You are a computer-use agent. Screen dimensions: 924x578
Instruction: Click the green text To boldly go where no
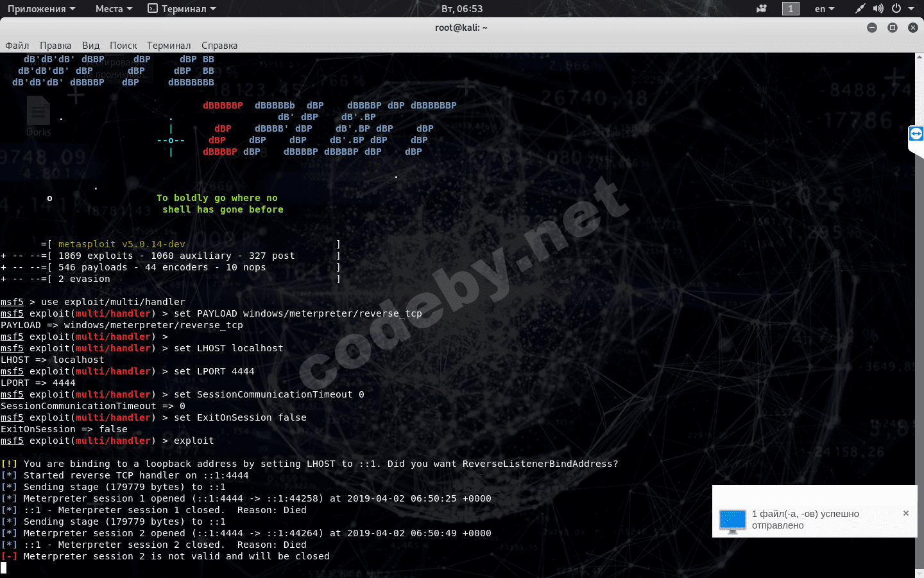pyautogui.click(x=217, y=198)
